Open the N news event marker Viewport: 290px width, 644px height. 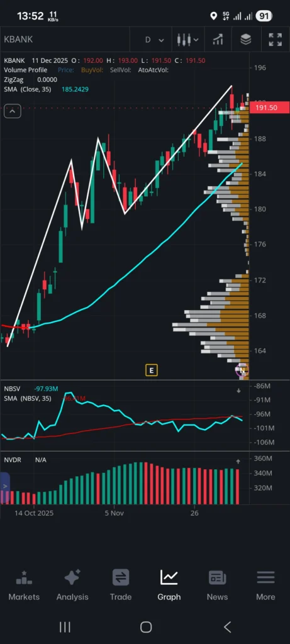(242, 370)
